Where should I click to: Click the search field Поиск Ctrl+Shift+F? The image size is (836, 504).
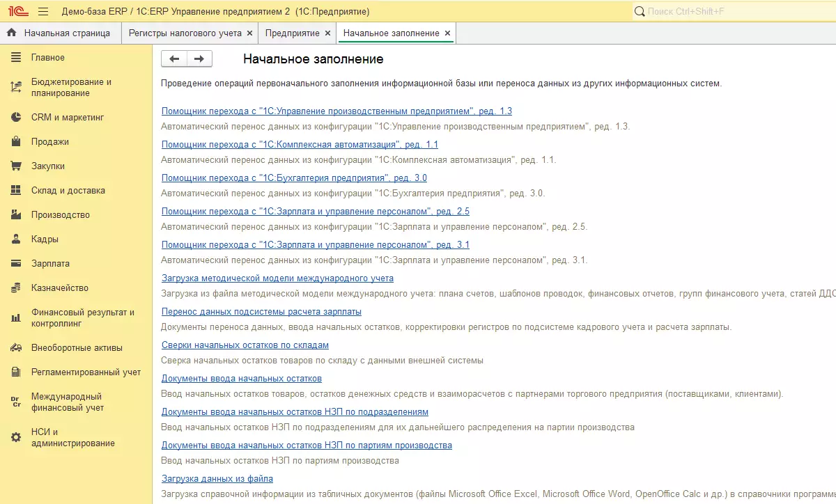click(734, 12)
